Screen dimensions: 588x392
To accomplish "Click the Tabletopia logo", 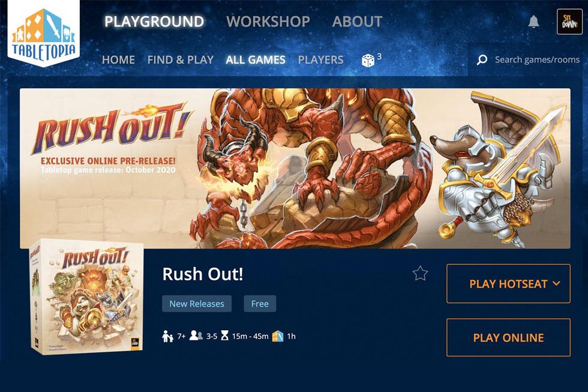I will [43, 34].
